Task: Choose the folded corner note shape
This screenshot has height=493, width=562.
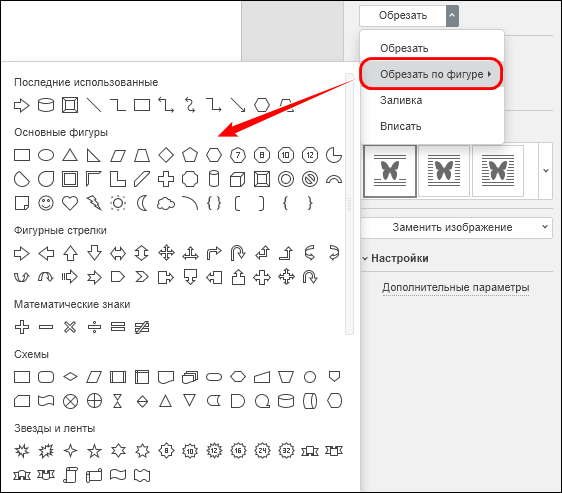Action: (22, 203)
